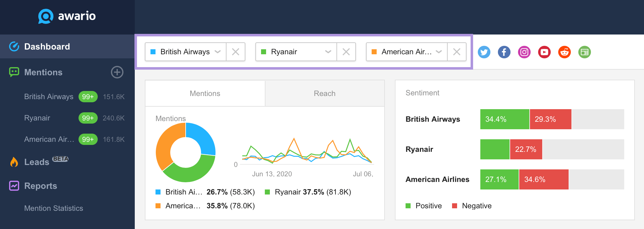Screen dimensions: 644x229
Task: Select American Air… alert in sidebar
Action: point(49,139)
